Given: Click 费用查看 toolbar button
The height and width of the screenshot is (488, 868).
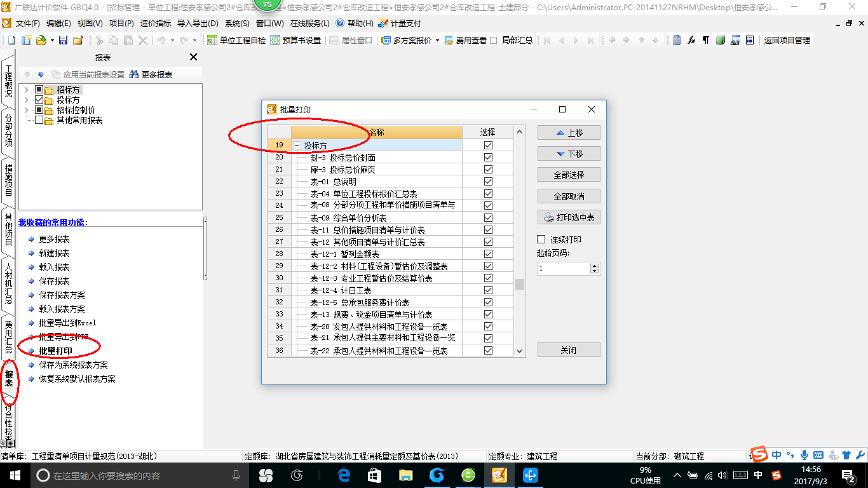Looking at the screenshot, I should 466,40.
